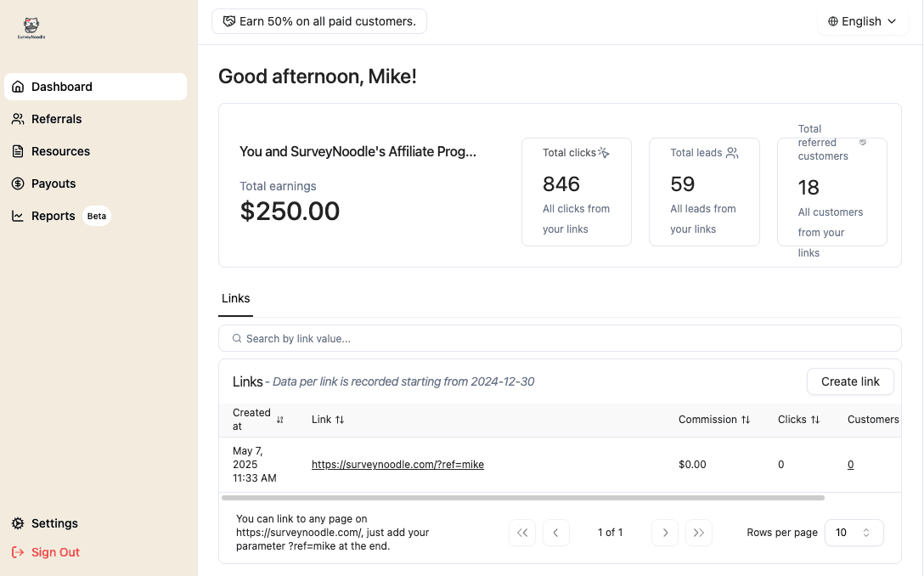Sort by Link column arrows
Screen dimensions: 924x576
click(340, 420)
